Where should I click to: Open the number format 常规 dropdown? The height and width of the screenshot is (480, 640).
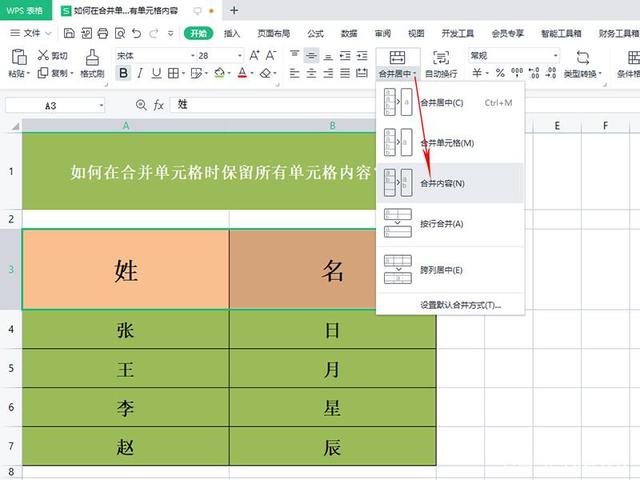point(556,56)
